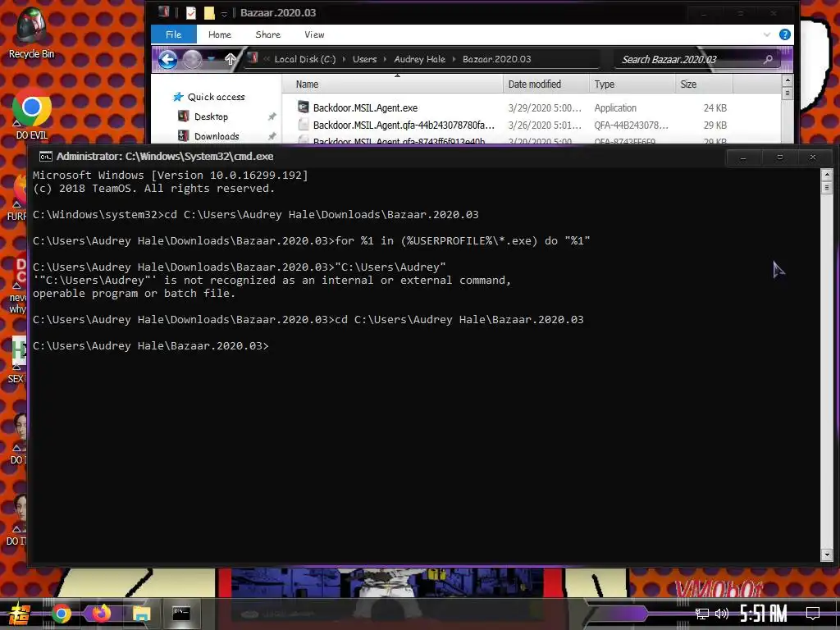Click Application type cell of Agent.exe
The width and height of the screenshot is (840, 630).
615,107
